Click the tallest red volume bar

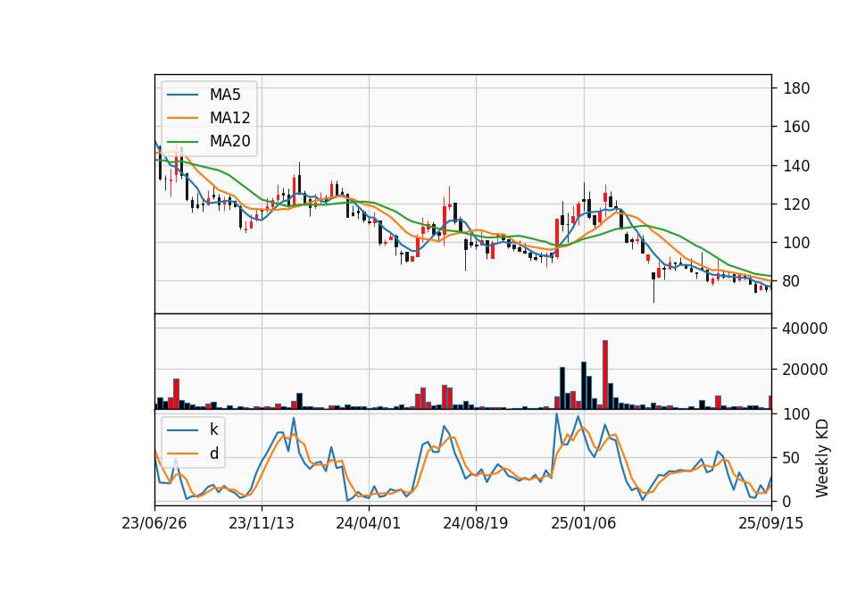[x=605, y=374]
